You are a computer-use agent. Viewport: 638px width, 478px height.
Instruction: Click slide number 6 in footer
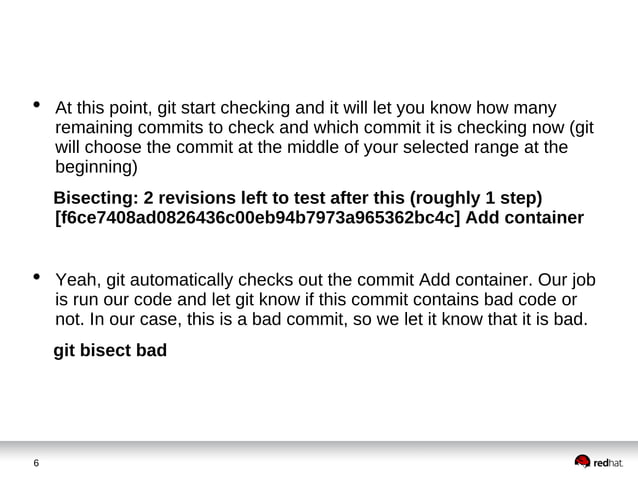(36, 463)
